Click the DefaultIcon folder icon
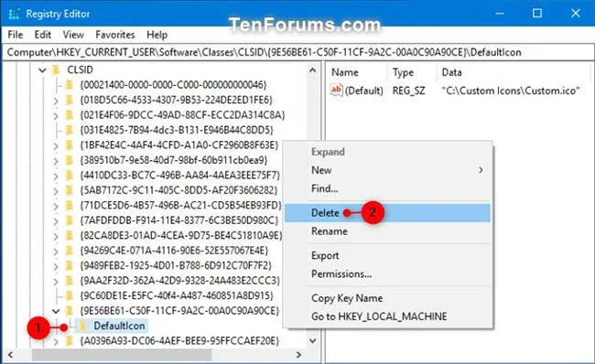Viewport: 595px width, 364px height. 83,326
